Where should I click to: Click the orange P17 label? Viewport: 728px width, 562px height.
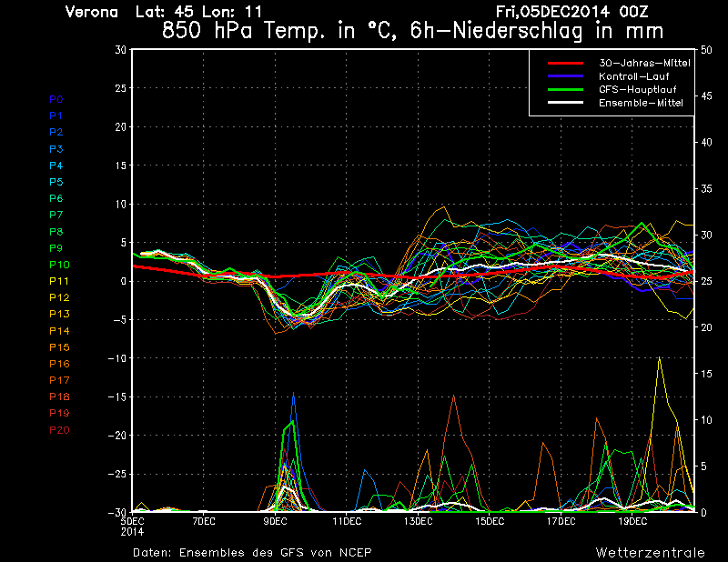pos(59,380)
